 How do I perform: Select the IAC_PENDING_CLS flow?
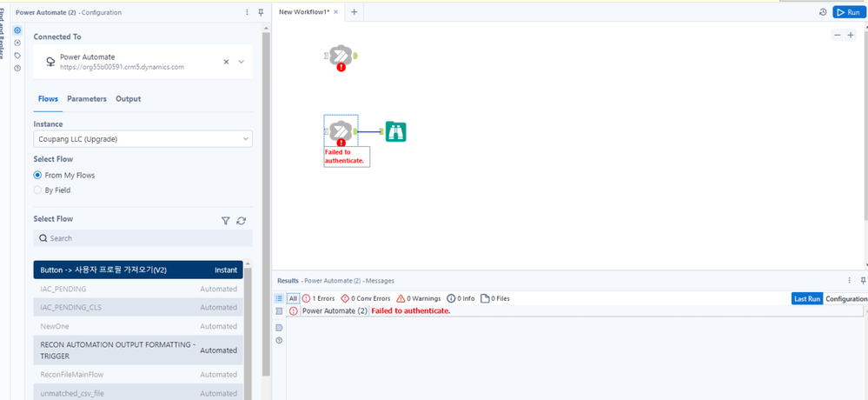coord(138,307)
